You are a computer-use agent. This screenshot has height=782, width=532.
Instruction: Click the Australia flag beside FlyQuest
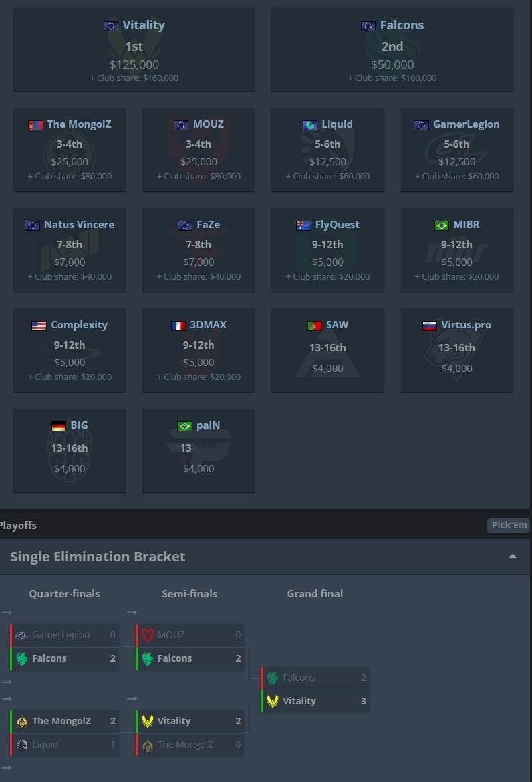pyautogui.click(x=303, y=225)
